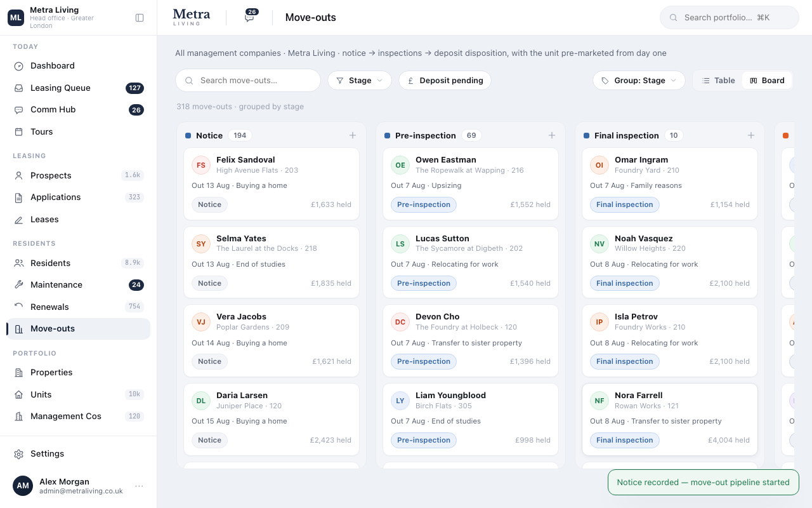Image resolution: width=812 pixels, height=508 pixels.
Task: Click "£4,004 held" on Nora Farrell card
Action: pos(729,440)
